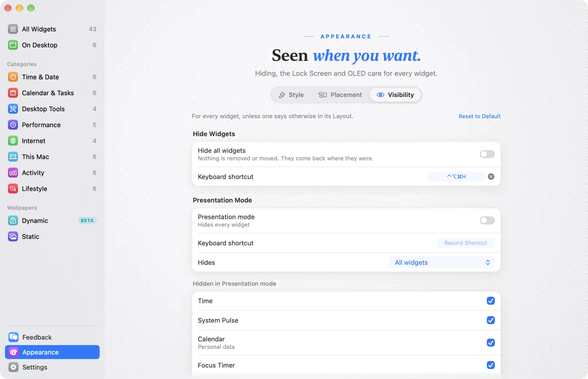Click the Wallpapers sidebar heading
This screenshot has height=379, width=588.
[22, 208]
